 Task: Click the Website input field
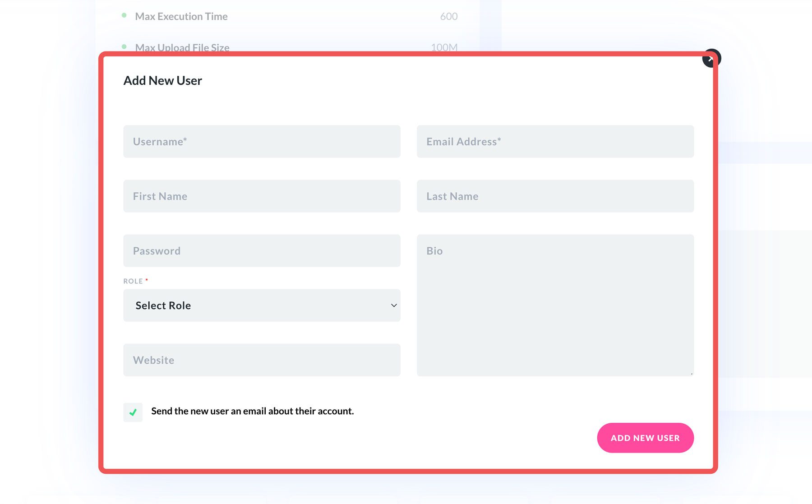(x=262, y=360)
